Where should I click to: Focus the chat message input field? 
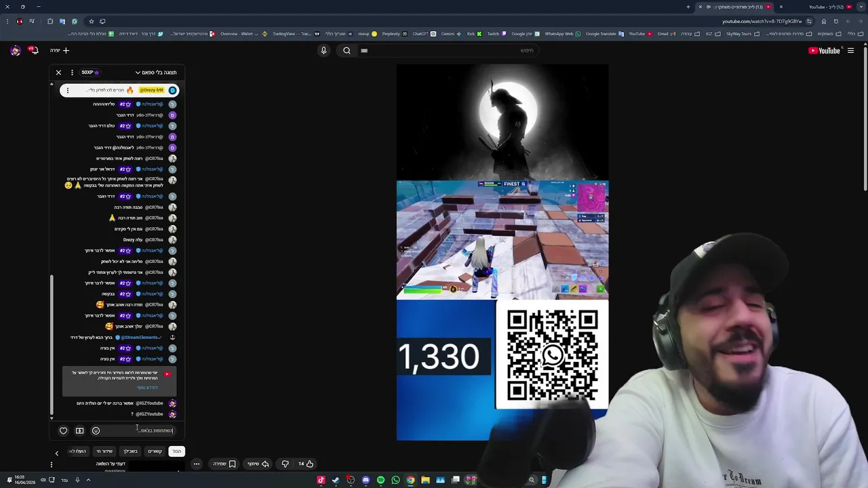point(139,430)
